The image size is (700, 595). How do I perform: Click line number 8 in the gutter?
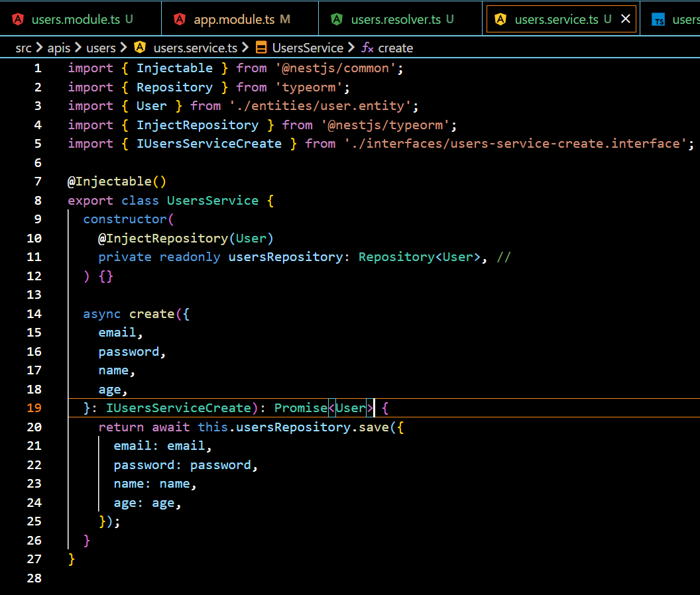(x=38, y=200)
